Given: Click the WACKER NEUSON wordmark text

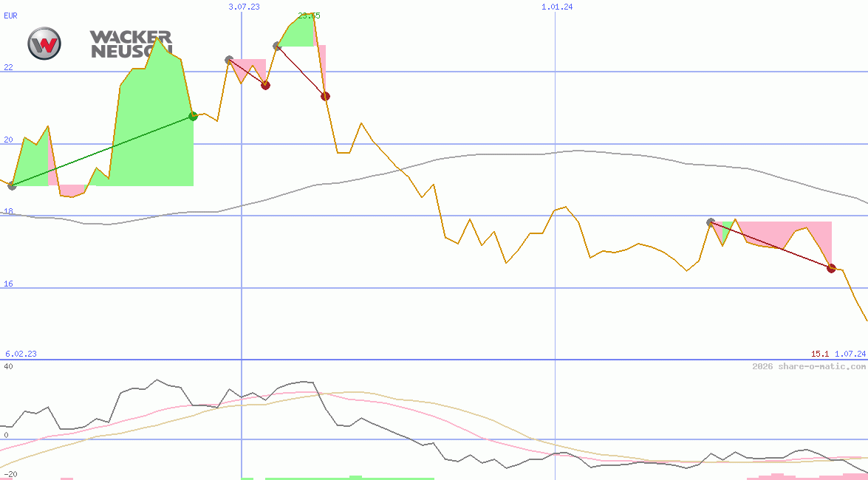Looking at the screenshot, I should click(x=131, y=44).
